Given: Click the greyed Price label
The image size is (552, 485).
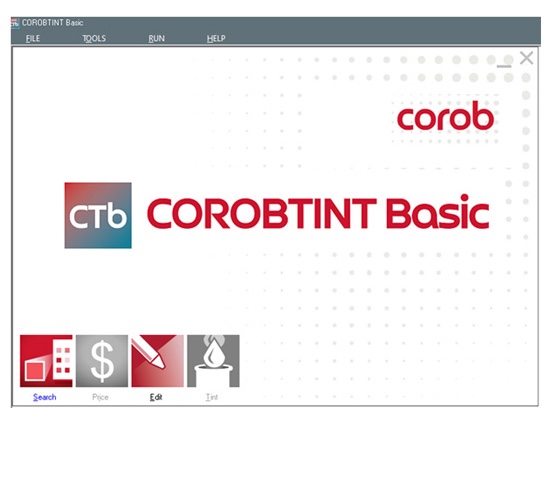Looking at the screenshot, I should tap(100, 397).
